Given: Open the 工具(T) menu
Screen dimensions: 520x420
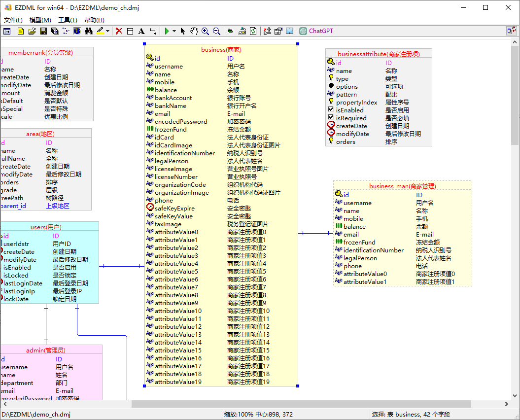Looking at the screenshot, I should click(68, 20).
